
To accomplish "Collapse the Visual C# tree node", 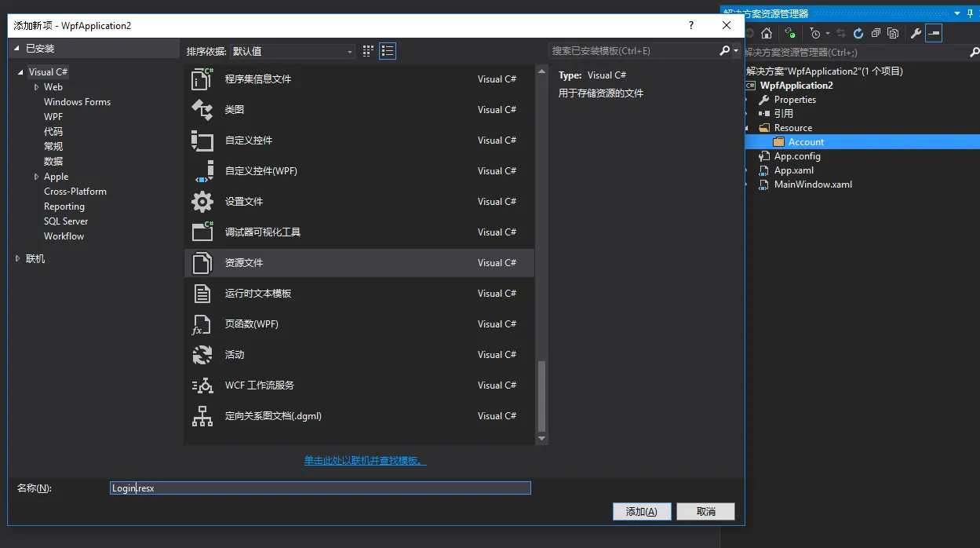I will coord(21,72).
